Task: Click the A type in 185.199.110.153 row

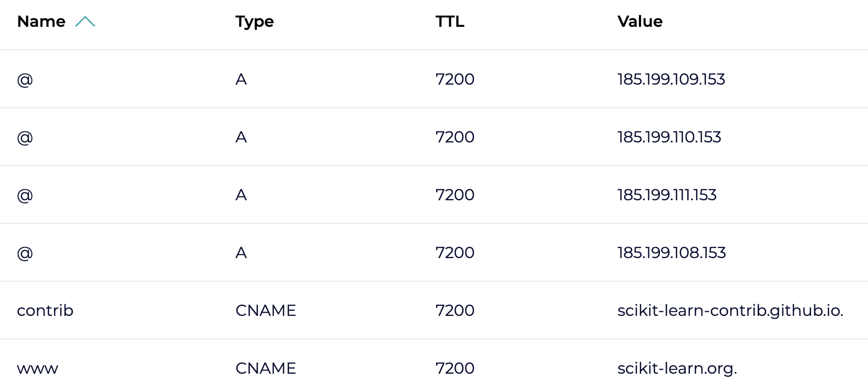Action: 241,137
